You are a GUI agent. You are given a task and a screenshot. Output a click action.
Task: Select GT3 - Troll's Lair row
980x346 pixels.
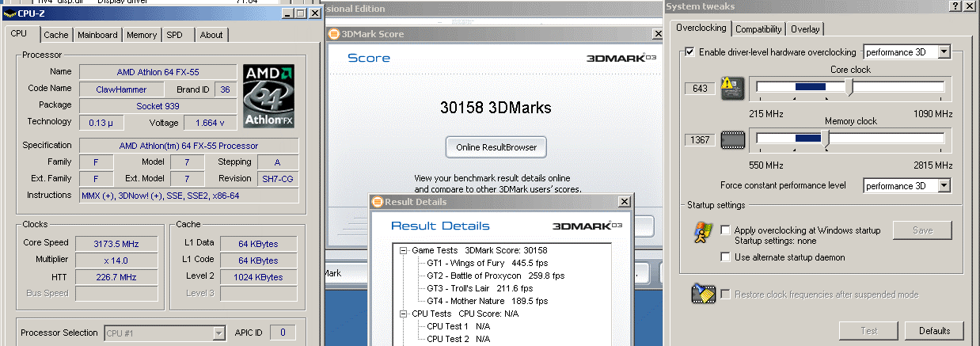click(479, 288)
